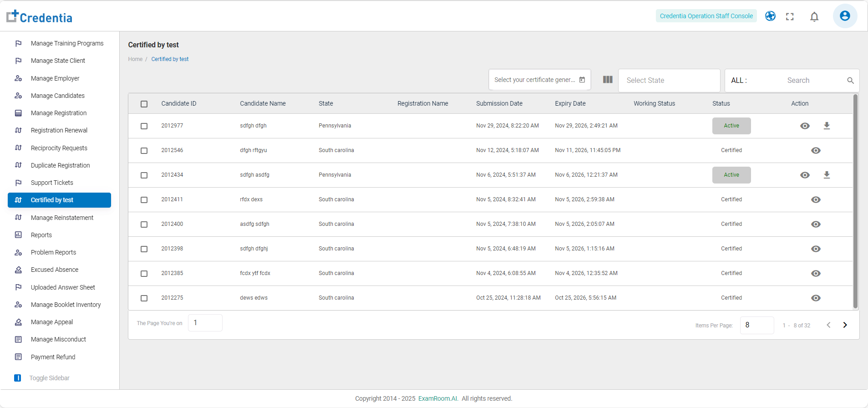
Task: View details of candidate 2012411
Action: [816, 199]
